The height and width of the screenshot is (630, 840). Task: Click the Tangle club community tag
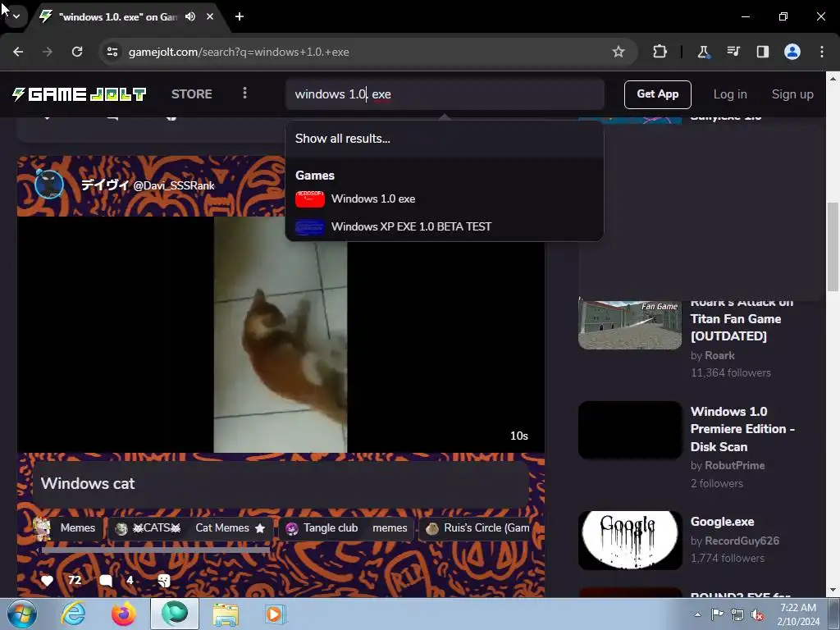(322, 528)
